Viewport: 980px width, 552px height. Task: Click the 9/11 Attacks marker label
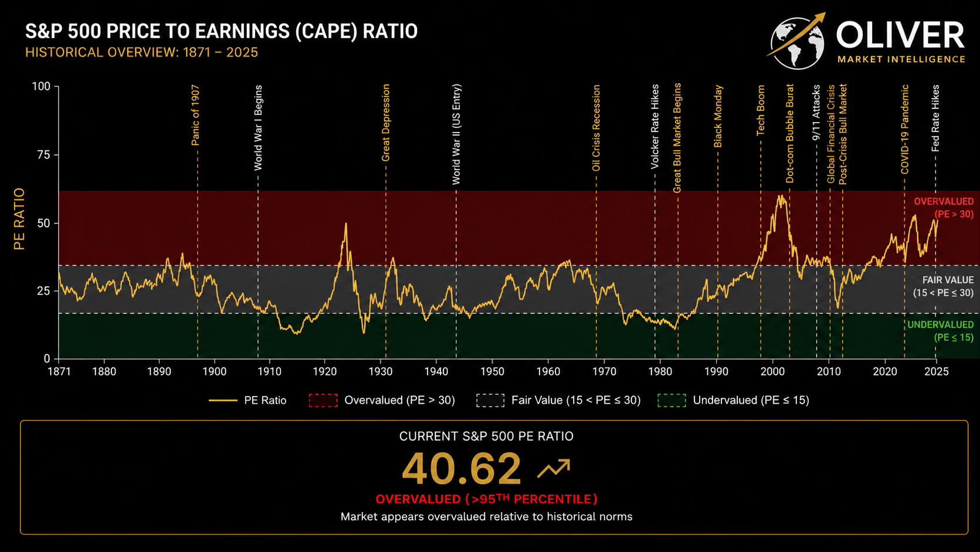click(816, 113)
